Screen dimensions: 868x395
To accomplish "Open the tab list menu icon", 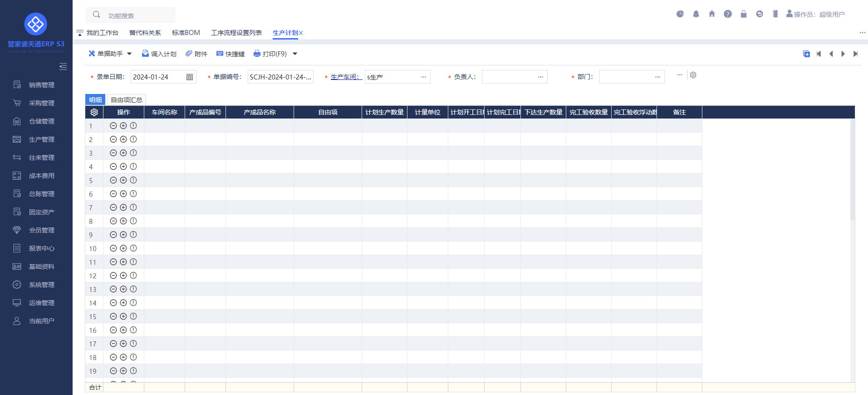I will tap(80, 33).
